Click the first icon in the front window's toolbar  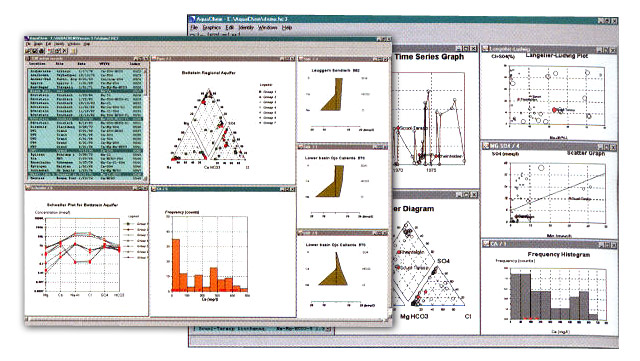pos(27,51)
